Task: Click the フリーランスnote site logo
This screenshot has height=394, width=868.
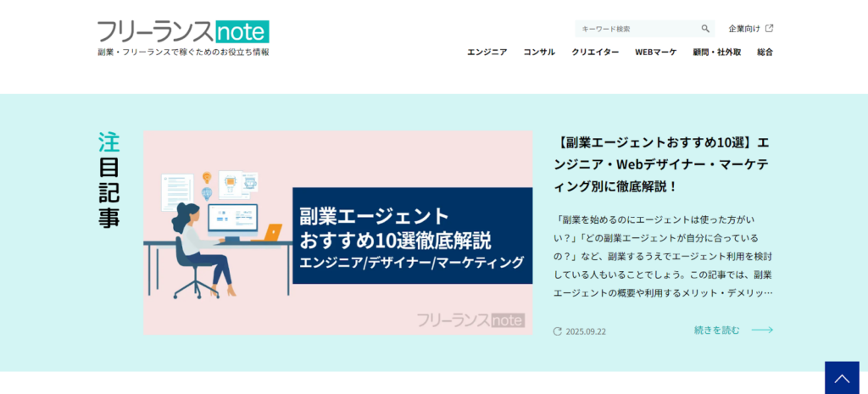Action: pos(183,32)
